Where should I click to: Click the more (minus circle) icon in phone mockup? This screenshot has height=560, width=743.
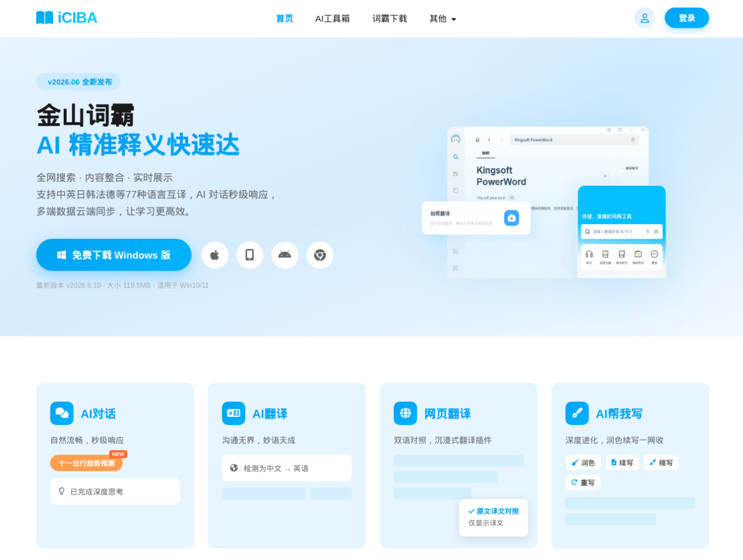tap(655, 254)
